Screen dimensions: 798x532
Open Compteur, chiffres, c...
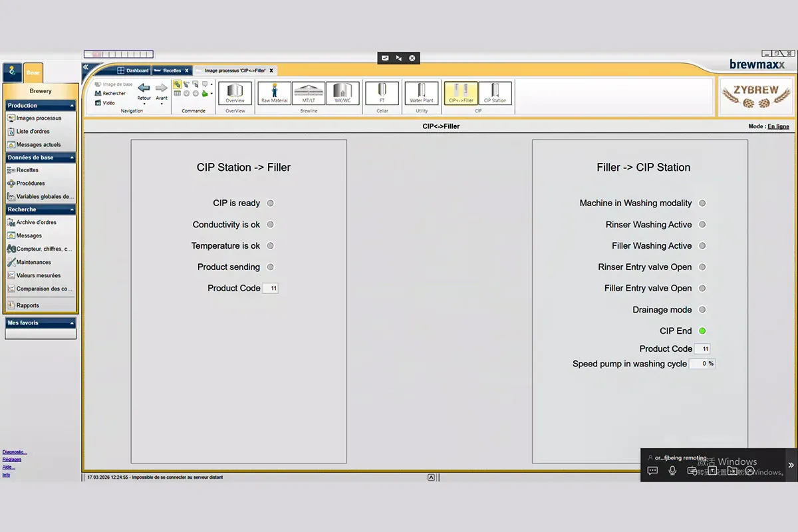40,249
